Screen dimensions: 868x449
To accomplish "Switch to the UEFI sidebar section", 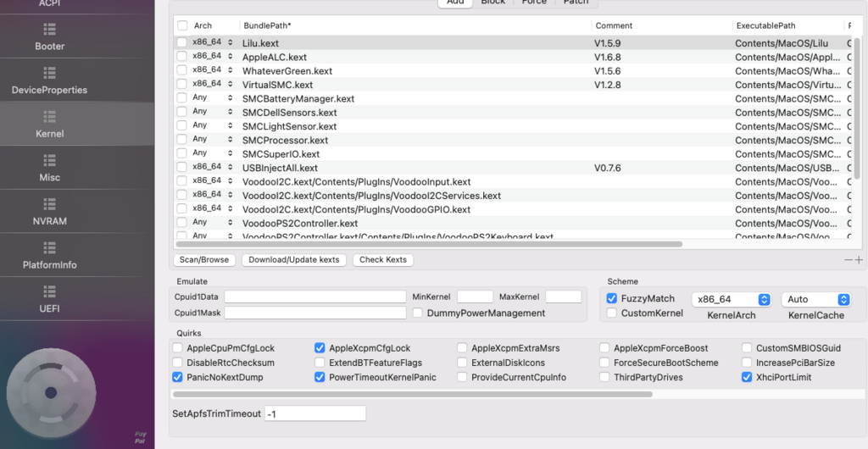I will 49,300.
